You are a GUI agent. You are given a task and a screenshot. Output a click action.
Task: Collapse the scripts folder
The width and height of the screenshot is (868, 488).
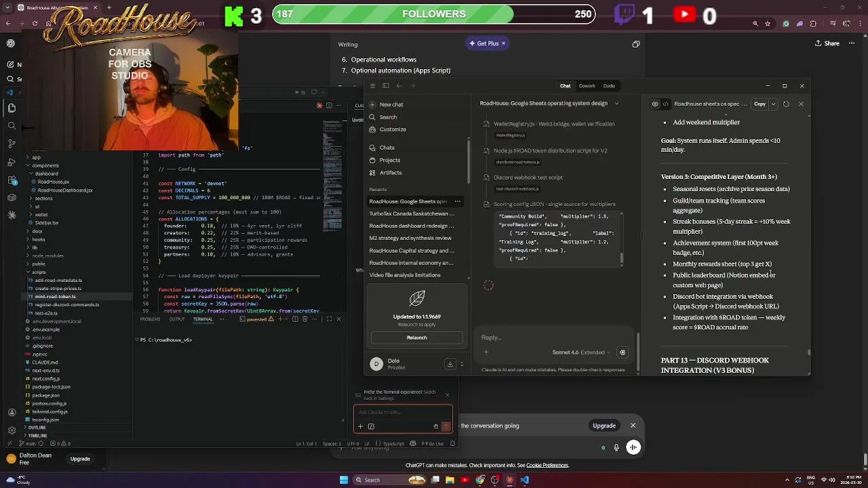pos(39,272)
